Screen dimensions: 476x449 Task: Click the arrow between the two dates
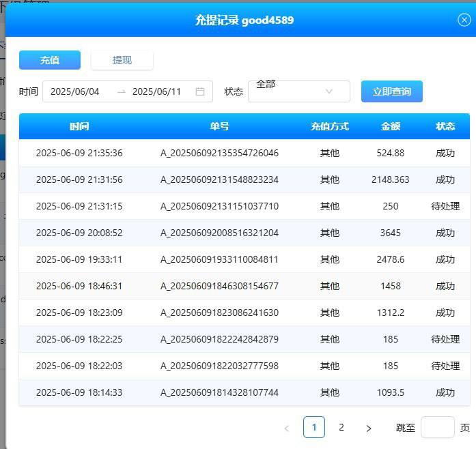pyautogui.click(x=122, y=91)
